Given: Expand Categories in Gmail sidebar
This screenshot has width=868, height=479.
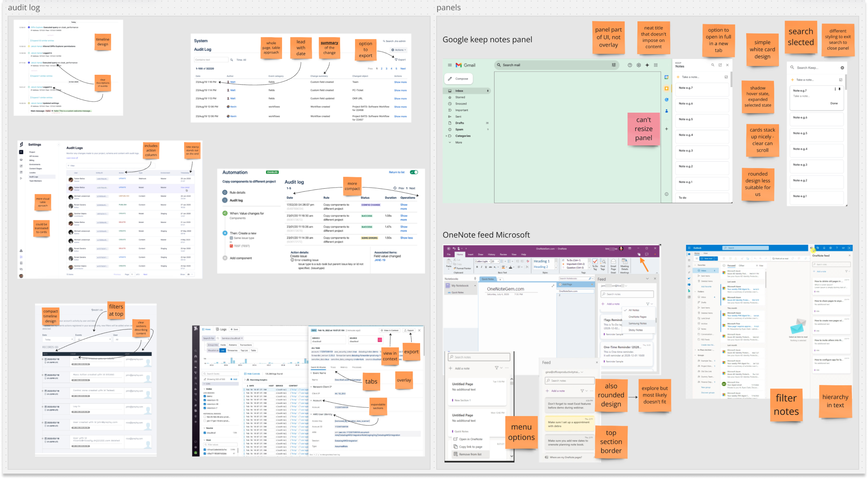Looking at the screenshot, I should tap(447, 136).
